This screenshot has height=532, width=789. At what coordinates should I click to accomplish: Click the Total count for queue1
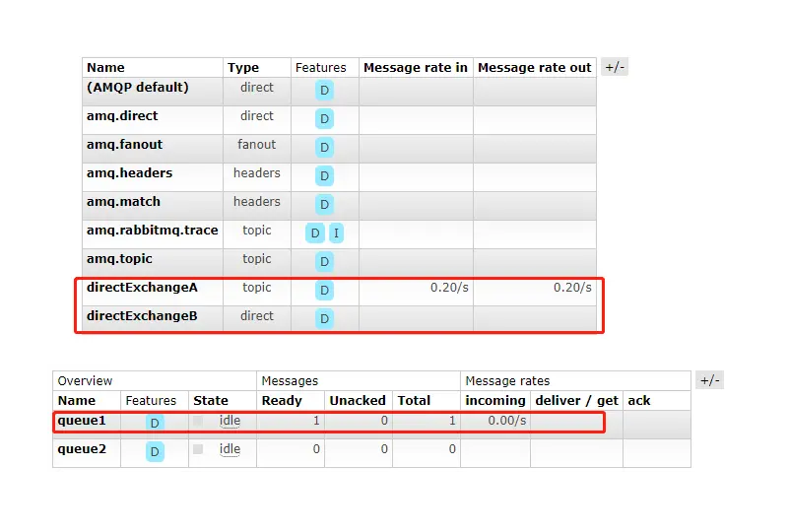452,421
